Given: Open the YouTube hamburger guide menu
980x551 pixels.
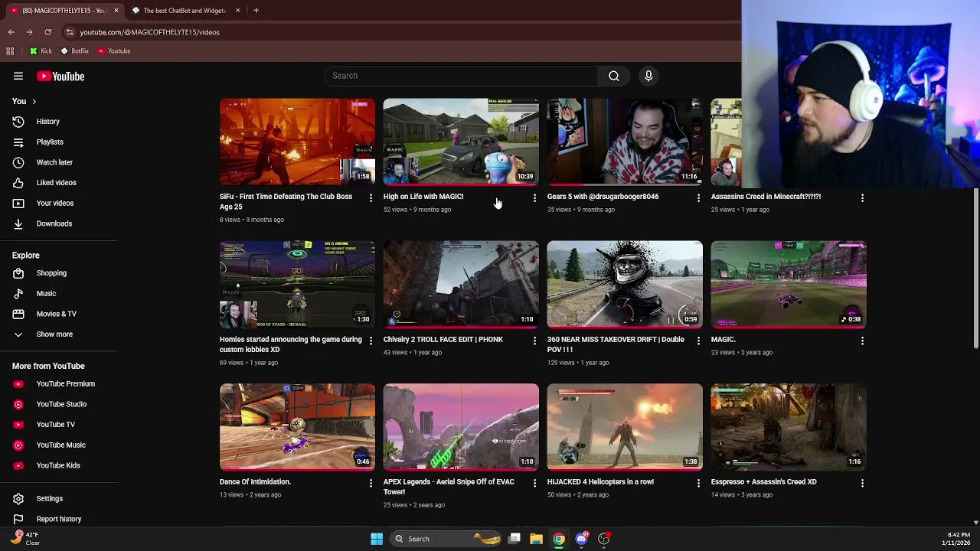Looking at the screenshot, I should (18, 76).
